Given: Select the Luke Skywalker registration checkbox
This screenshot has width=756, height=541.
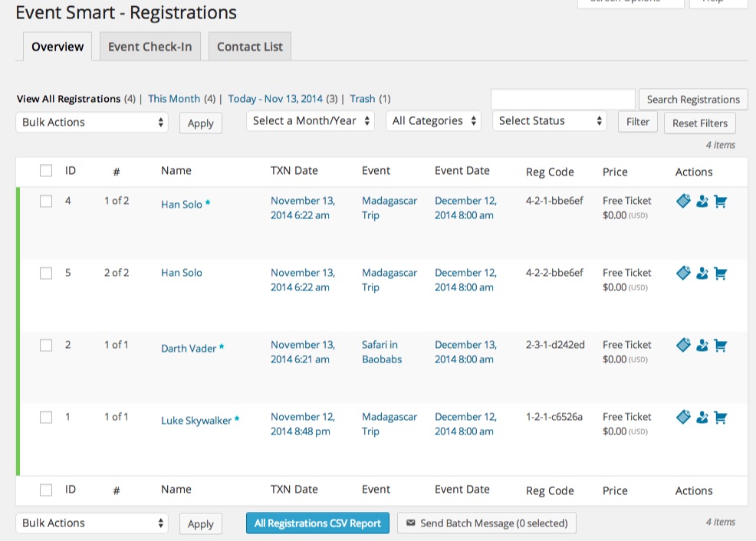Looking at the screenshot, I should pyautogui.click(x=46, y=417).
